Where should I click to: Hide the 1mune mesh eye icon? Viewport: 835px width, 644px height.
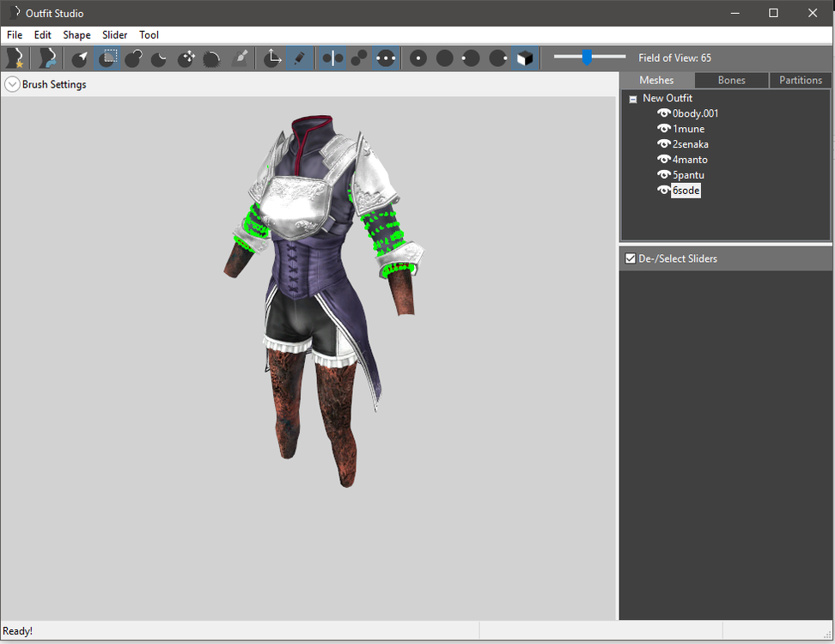pyautogui.click(x=663, y=128)
